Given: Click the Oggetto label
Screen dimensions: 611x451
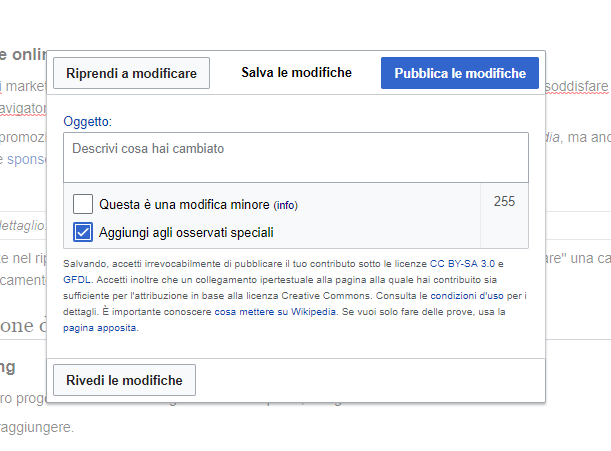Looking at the screenshot, I should coord(87,122).
